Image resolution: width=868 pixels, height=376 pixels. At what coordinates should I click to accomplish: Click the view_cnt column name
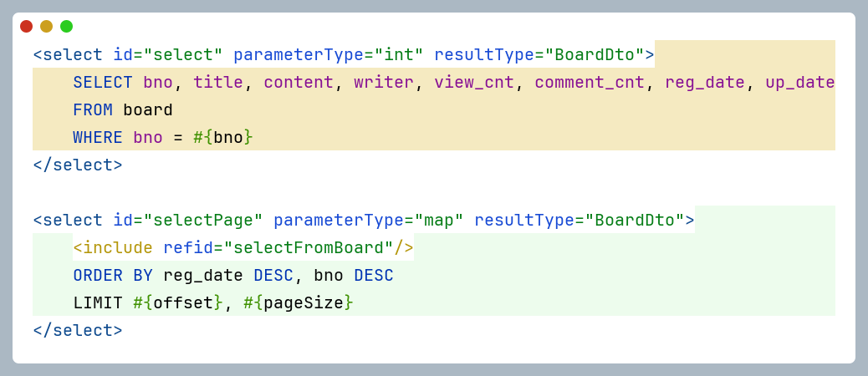(474, 83)
